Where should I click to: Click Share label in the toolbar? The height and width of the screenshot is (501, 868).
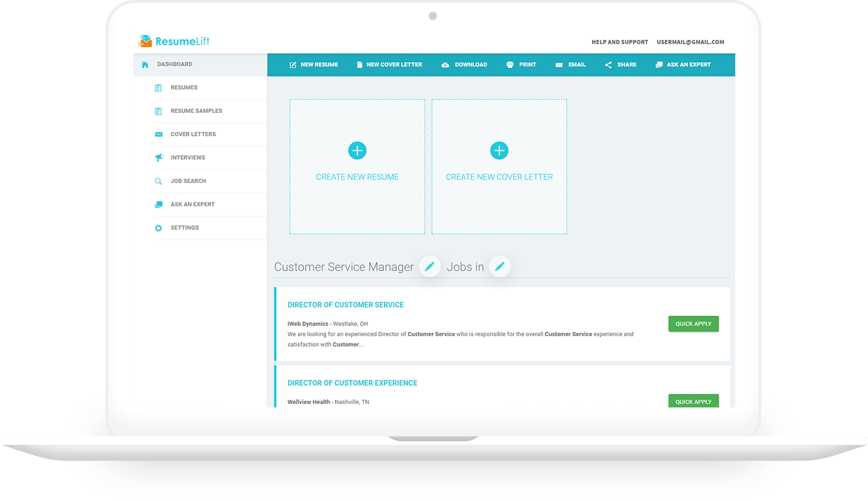(627, 65)
